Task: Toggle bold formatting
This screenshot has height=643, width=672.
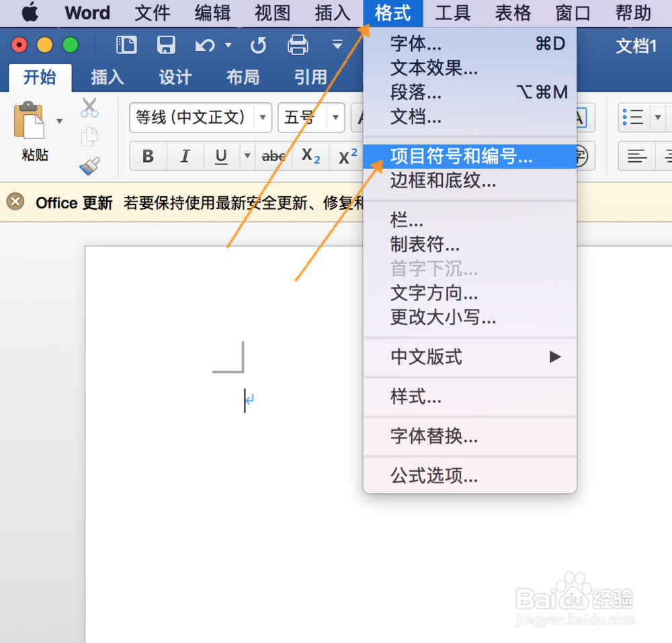Action: coord(148,157)
